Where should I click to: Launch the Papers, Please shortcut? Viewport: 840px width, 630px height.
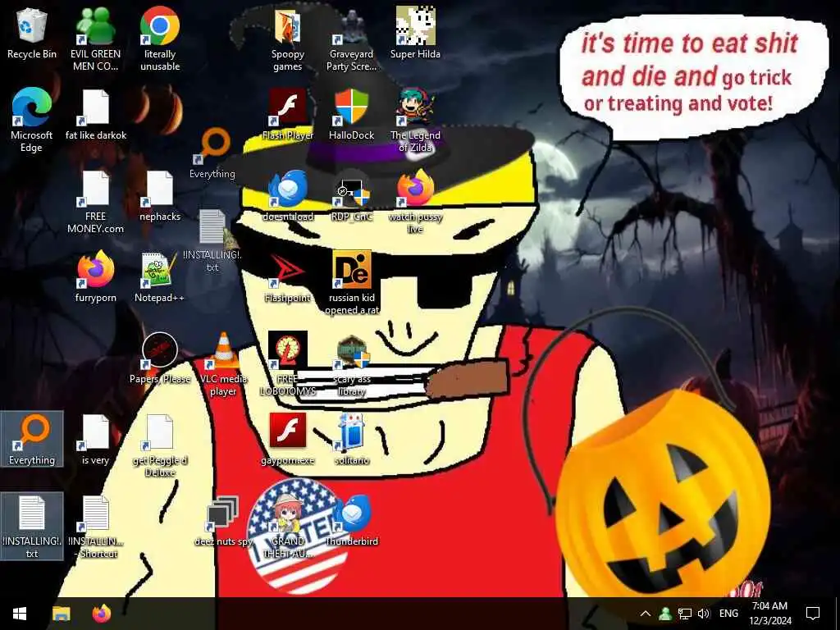click(x=160, y=358)
